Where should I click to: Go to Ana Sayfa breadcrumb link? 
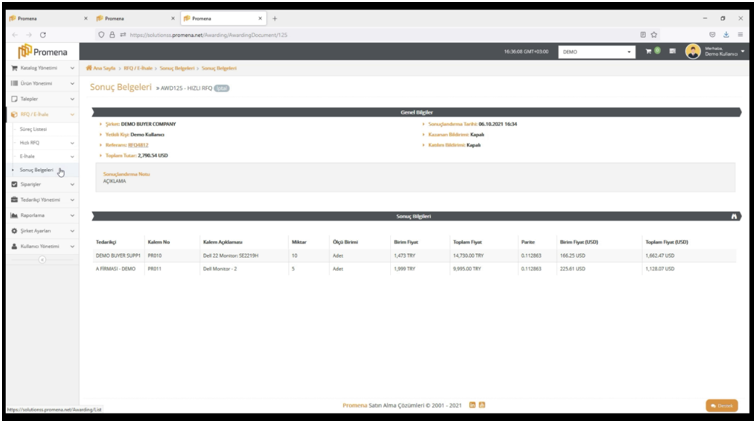[x=104, y=68]
